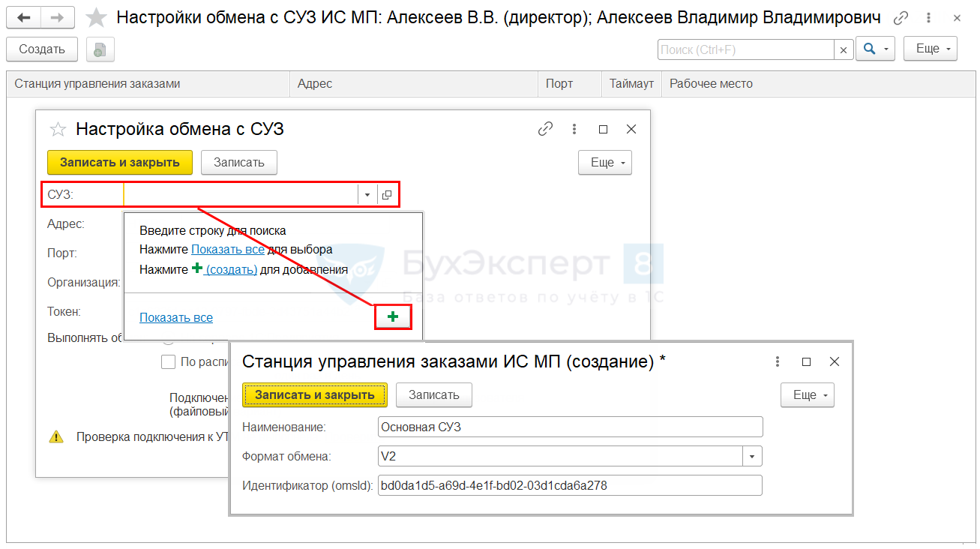Open Еще menu in station creation dialog
The height and width of the screenshot is (549, 980).
[x=808, y=395]
